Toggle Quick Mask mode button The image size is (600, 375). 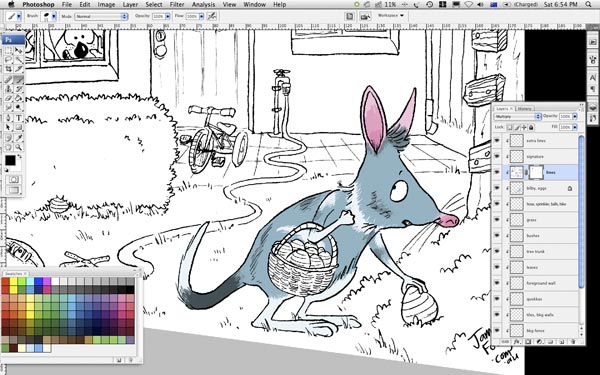[x=13, y=179]
